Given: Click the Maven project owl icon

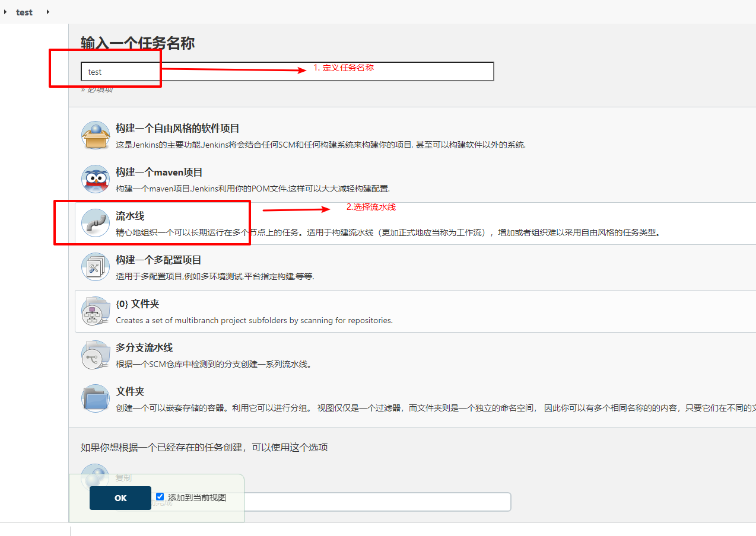Looking at the screenshot, I should [96, 179].
